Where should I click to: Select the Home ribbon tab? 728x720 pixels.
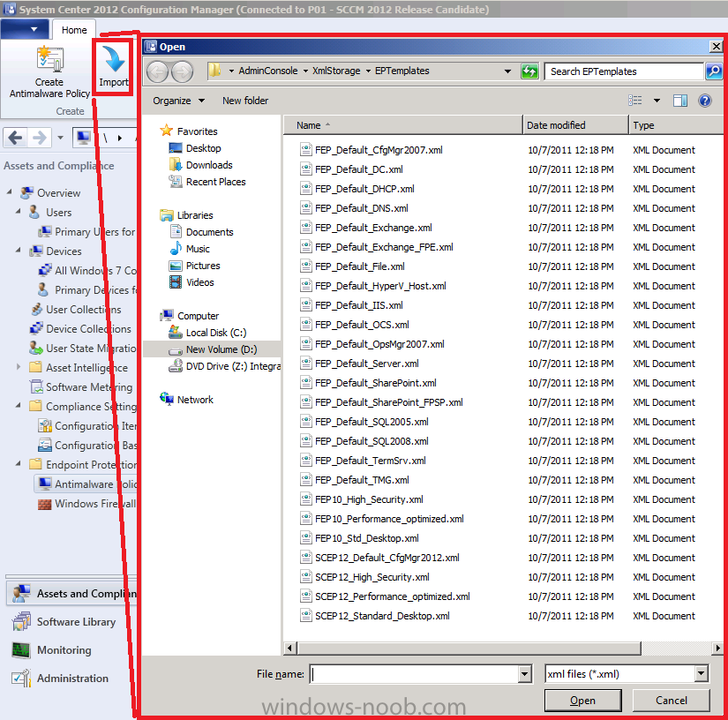74,30
